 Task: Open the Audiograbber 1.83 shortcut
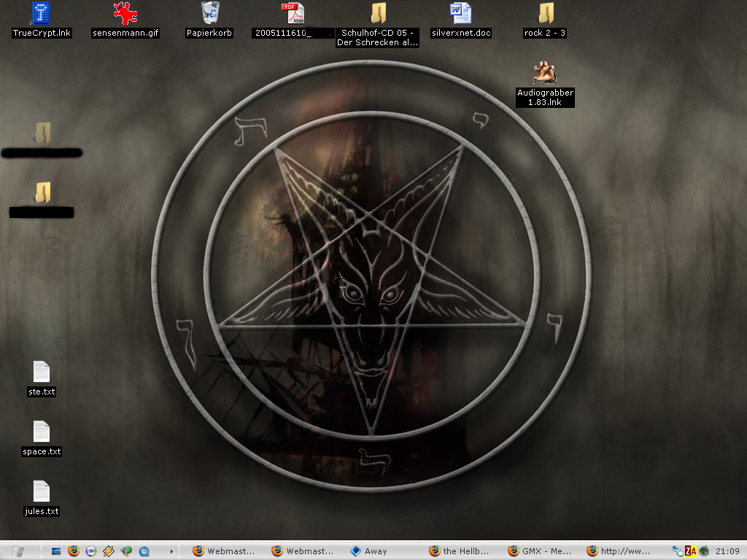[545, 74]
